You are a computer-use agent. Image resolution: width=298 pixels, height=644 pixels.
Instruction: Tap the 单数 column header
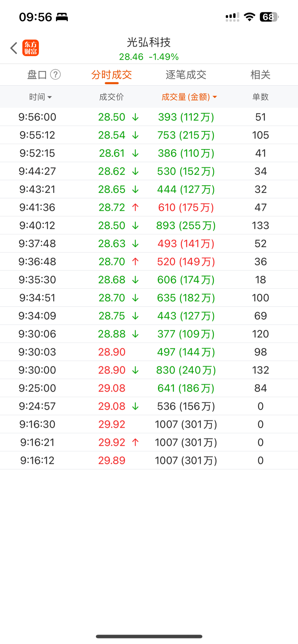[x=260, y=97]
